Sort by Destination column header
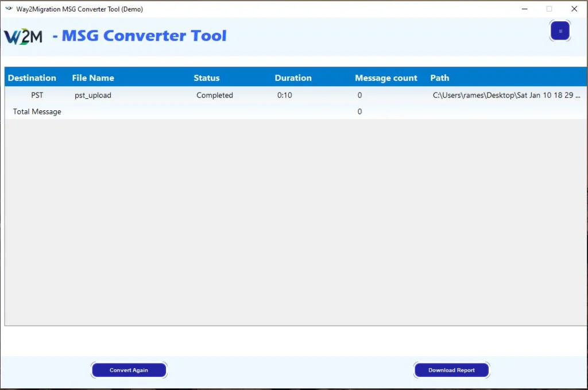588x390 pixels. pyautogui.click(x=32, y=78)
